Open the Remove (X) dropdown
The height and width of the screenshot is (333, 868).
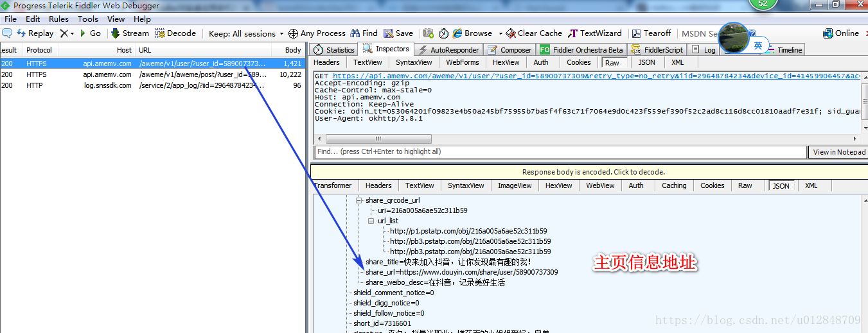pos(67,33)
